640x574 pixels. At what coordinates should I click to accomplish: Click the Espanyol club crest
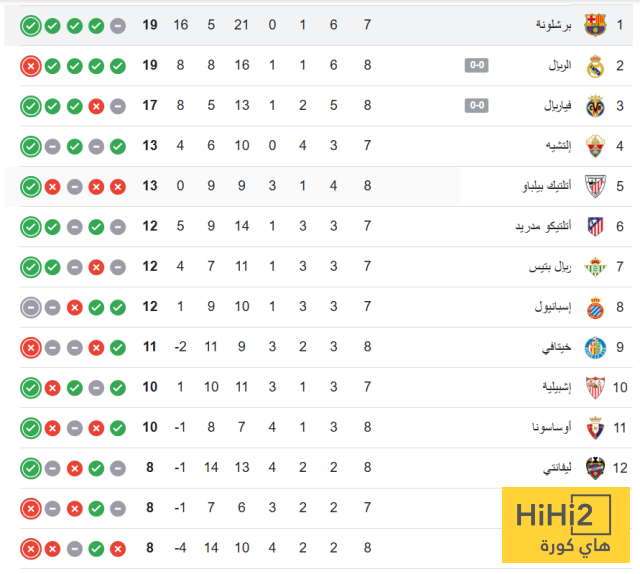click(595, 307)
